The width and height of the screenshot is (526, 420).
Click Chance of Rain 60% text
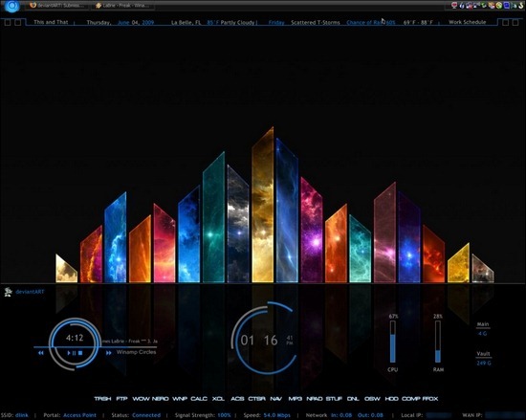[x=371, y=22]
